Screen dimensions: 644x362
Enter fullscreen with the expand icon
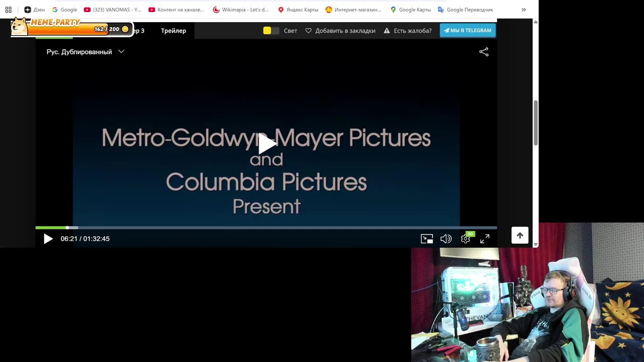tap(485, 239)
